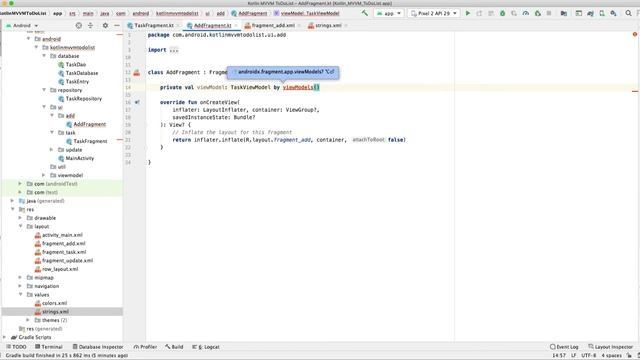
Task: Select strings.xml in the project tree
Action: [55, 312]
